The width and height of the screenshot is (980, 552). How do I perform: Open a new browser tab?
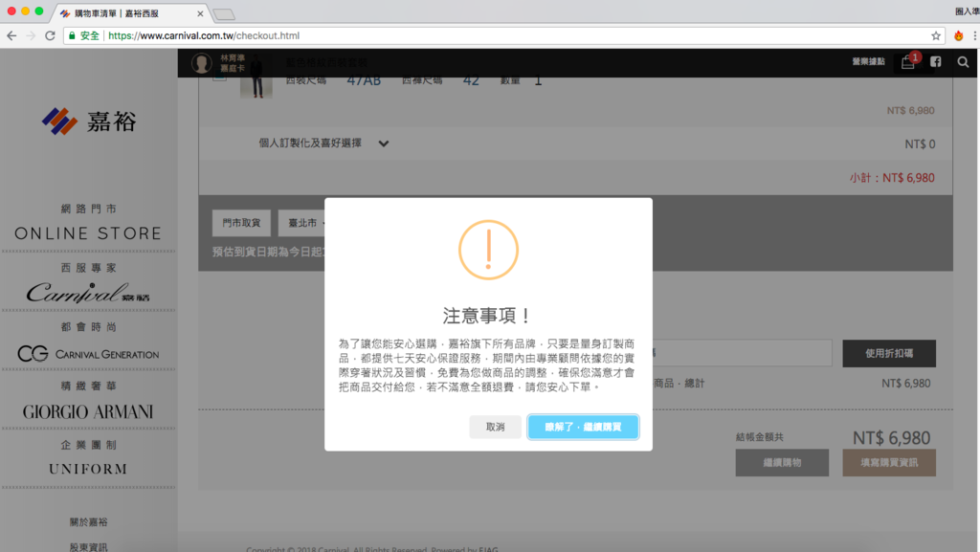[224, 13]
